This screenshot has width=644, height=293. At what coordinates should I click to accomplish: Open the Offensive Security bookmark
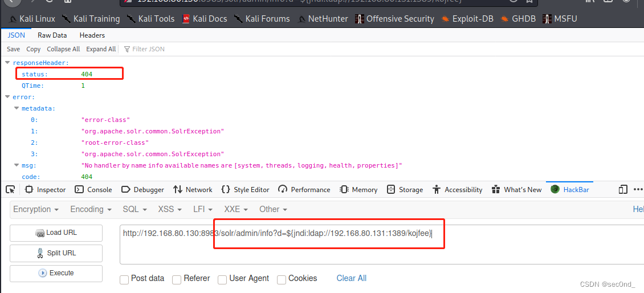394,18
